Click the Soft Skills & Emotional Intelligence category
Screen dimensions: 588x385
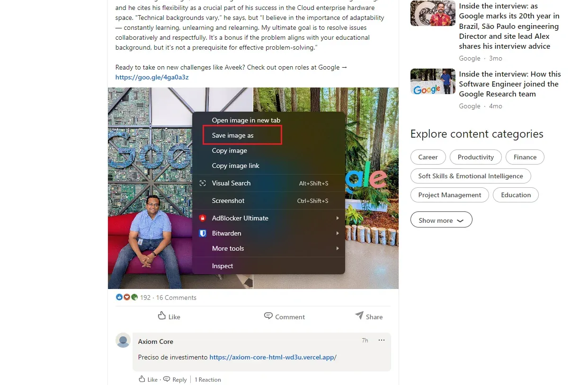click(x=471, y=176)
